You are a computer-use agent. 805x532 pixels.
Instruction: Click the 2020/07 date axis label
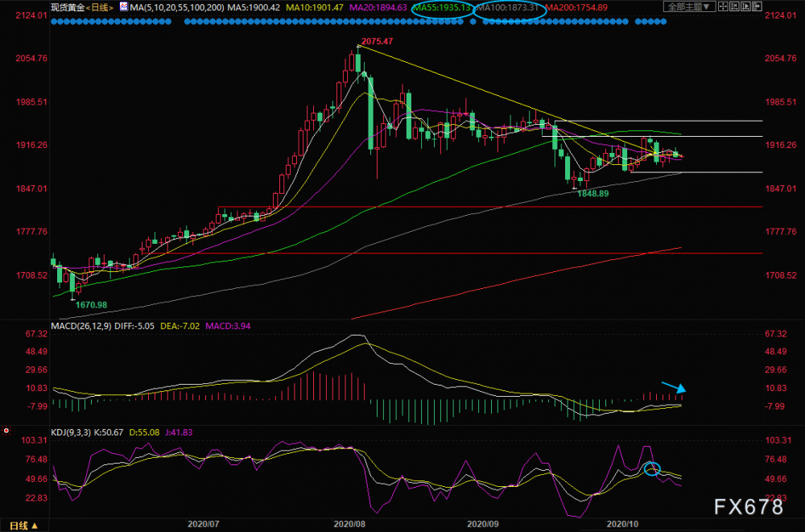coord(204,524)
